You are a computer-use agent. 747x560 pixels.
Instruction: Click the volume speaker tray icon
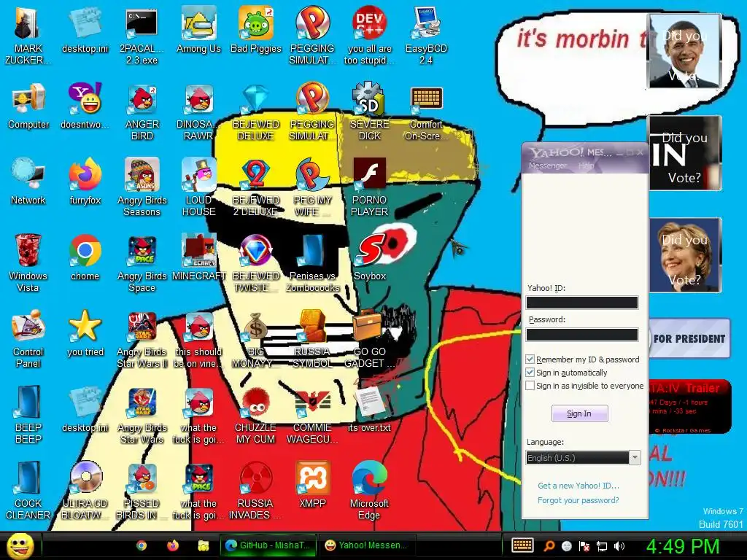pos(619,545)
